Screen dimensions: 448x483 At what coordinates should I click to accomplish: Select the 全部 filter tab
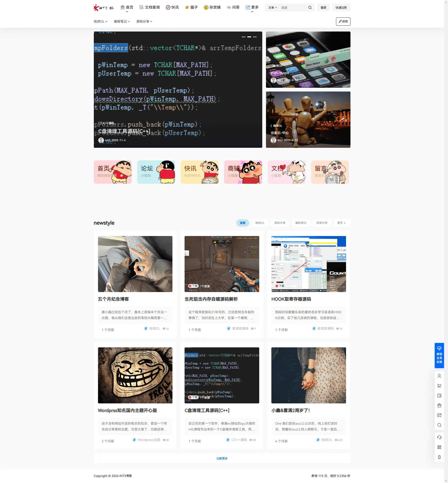point(242,223)
